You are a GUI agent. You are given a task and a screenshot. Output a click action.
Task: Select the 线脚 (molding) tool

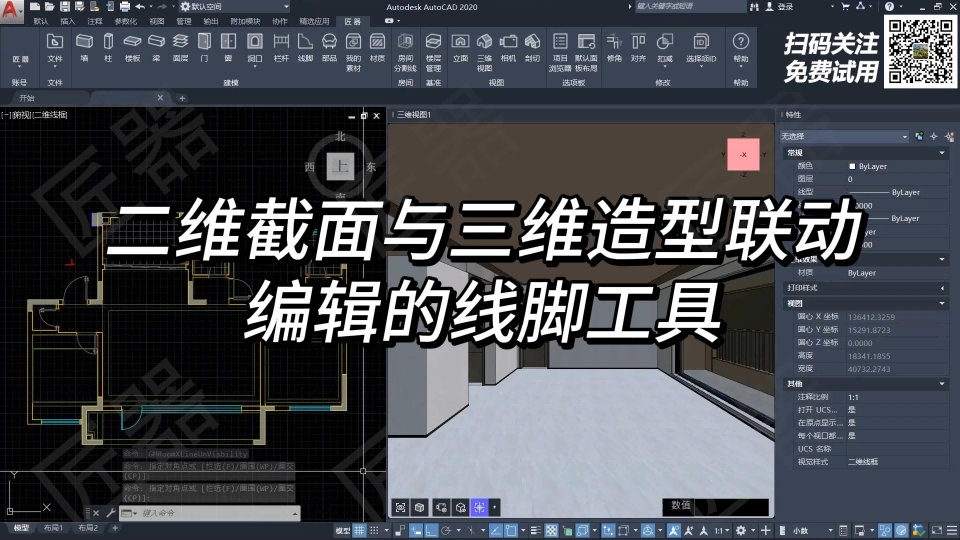(305, 48)
